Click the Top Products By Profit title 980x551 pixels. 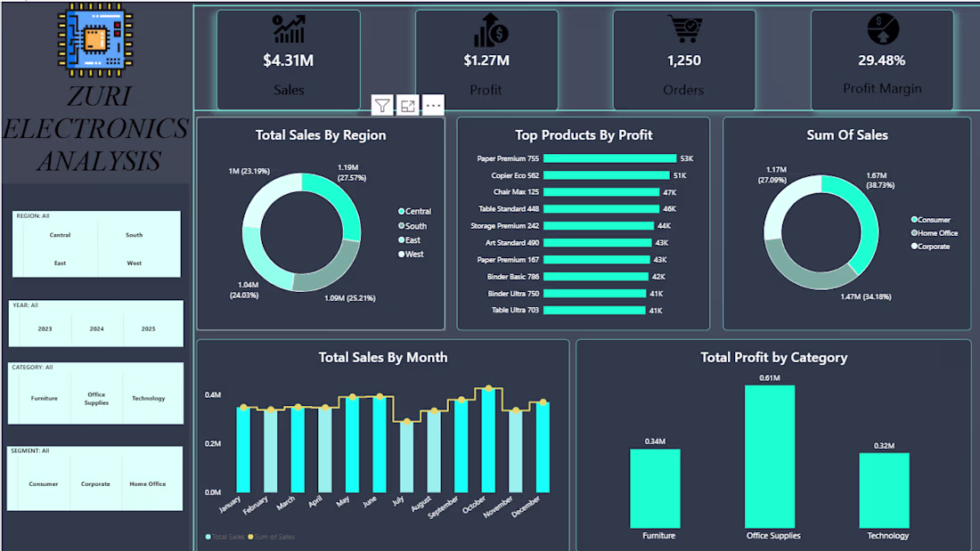[x=584, y=135]
